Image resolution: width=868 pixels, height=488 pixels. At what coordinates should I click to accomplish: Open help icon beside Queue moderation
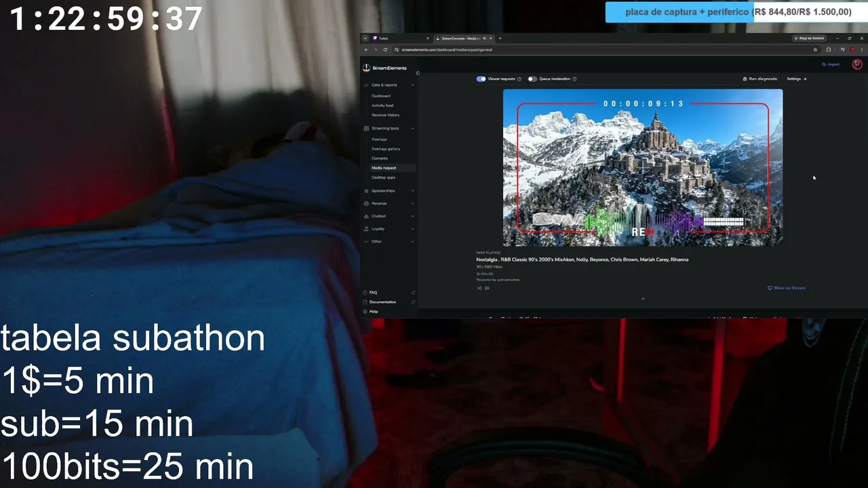pos(574,79)
